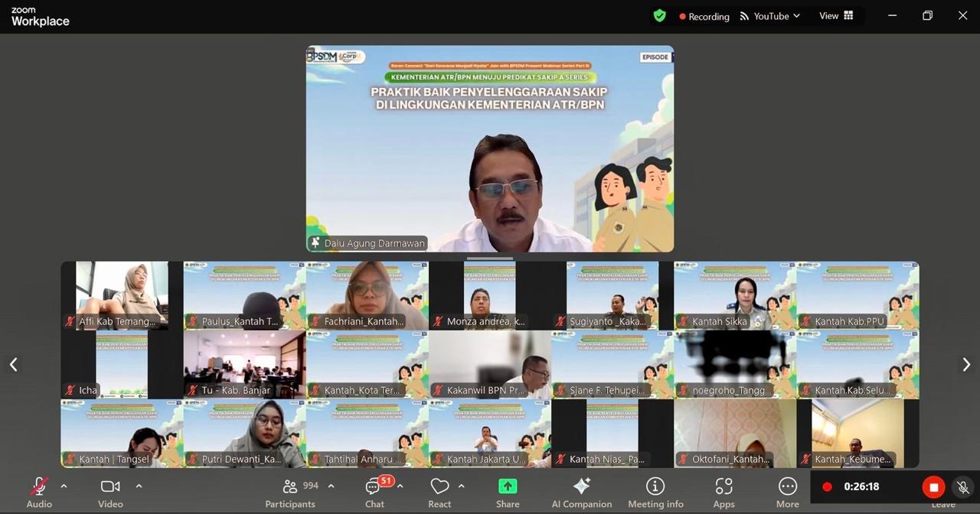Go to previous page of participants

point(13,365)
